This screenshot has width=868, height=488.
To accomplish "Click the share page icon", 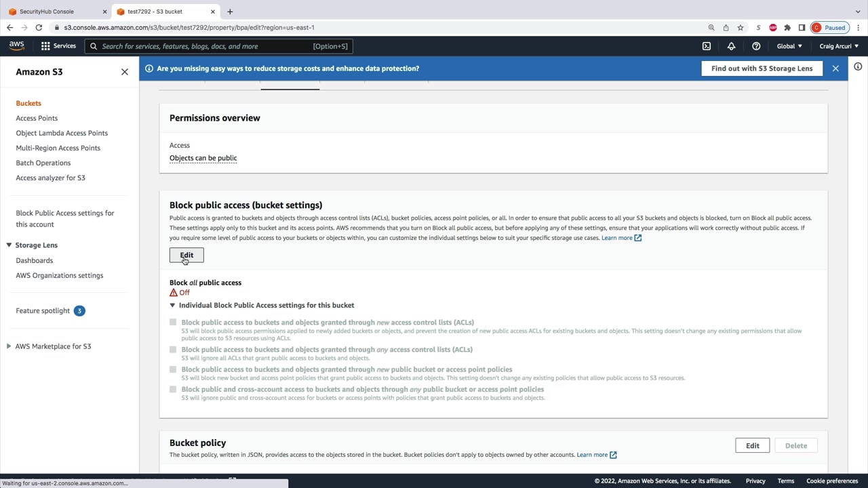I will (726, 28).
